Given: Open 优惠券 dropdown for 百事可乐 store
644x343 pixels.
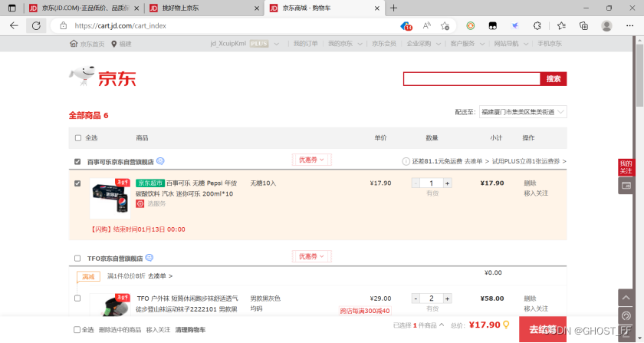Looking at the screenshot, I should pyautogui.click(x=311, y=160).
